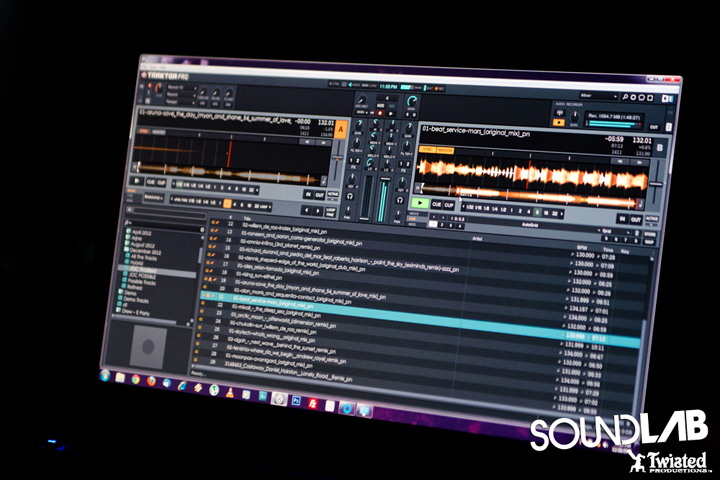The width and height of the screenshot is (720, 480).
Task: Toggle loop ACTIVE on deck A
Action: (332, 195)
